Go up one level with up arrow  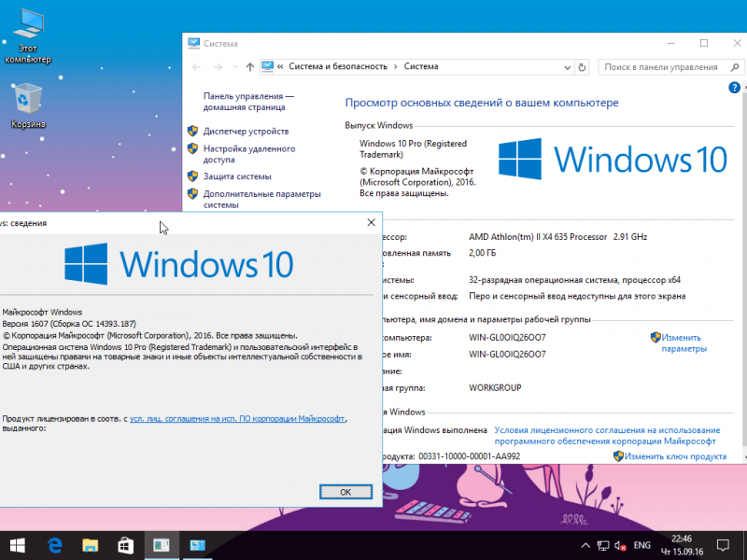click(250, 67)
